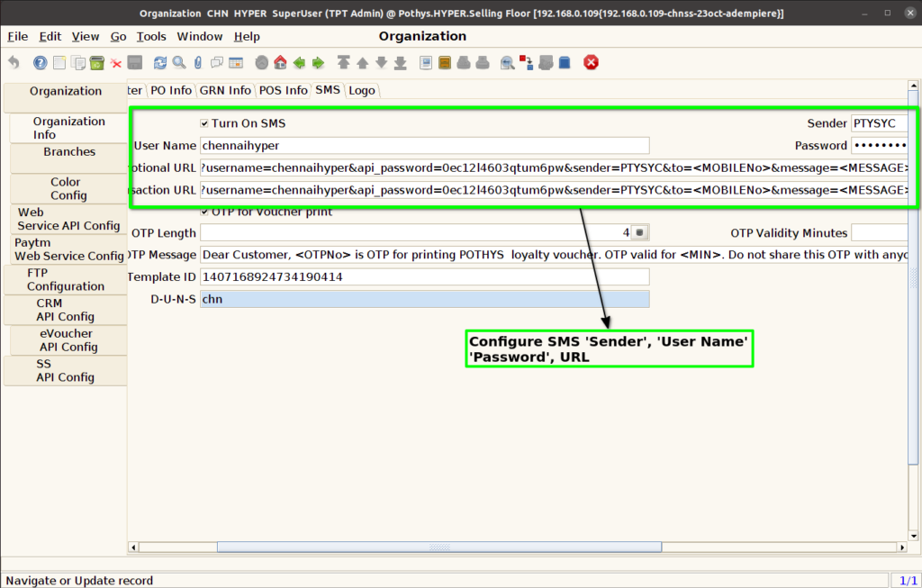Click the Transaction URL input field
922x588 pixels.
pos(554,190)
